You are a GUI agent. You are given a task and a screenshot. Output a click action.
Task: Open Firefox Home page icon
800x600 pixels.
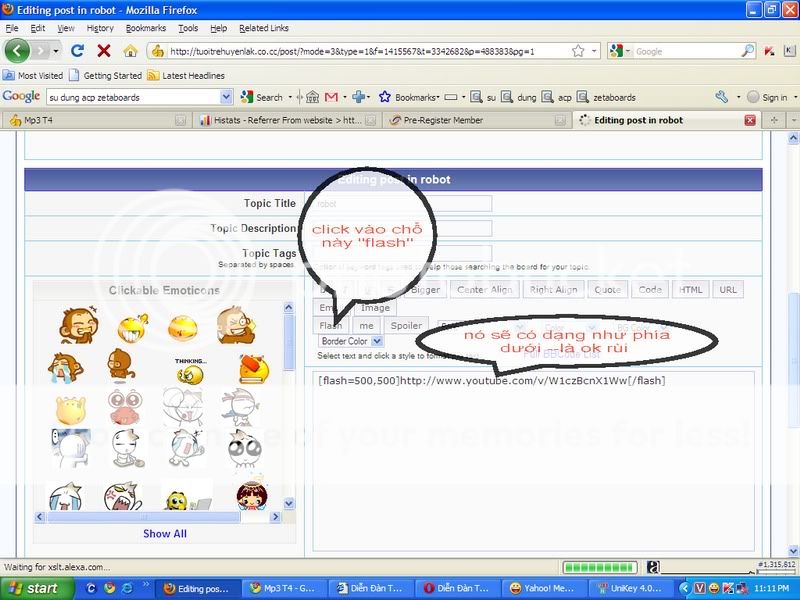point(130,51)
